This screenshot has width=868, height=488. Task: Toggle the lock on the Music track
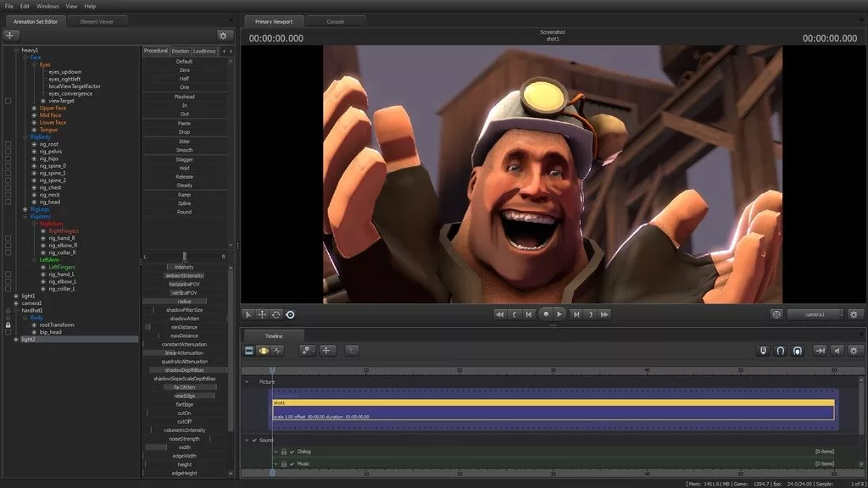[x=283, y=463]
